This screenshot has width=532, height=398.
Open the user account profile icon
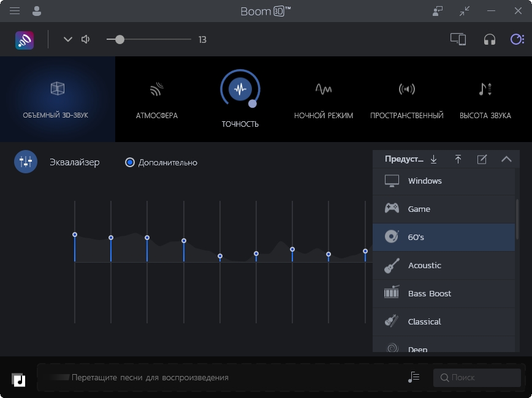37,11
